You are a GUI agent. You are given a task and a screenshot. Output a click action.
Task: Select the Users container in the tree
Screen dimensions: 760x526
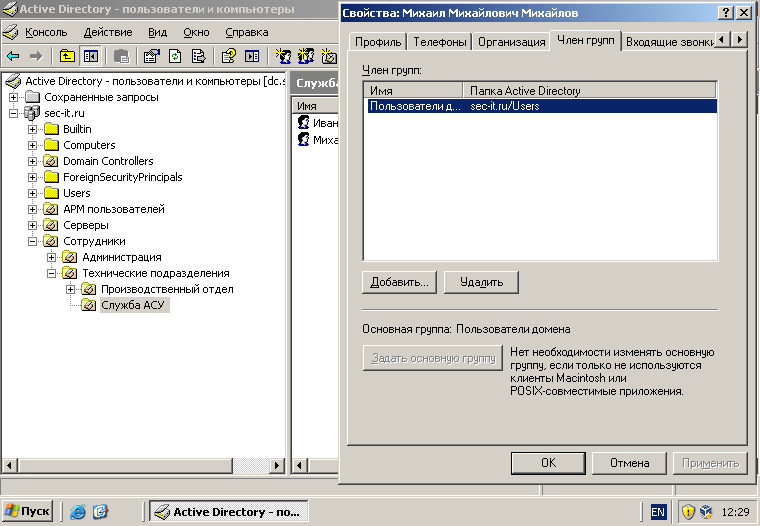tap(77, 193)
